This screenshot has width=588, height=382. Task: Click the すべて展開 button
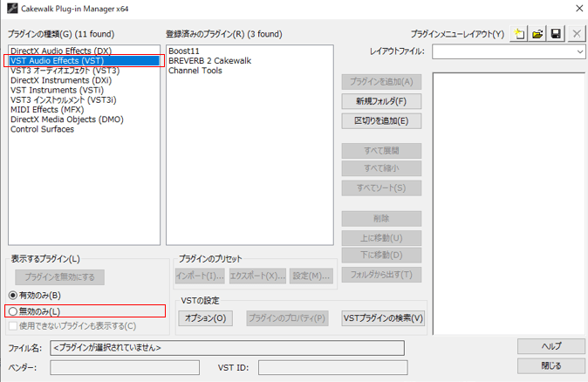(x=381, y=151)
